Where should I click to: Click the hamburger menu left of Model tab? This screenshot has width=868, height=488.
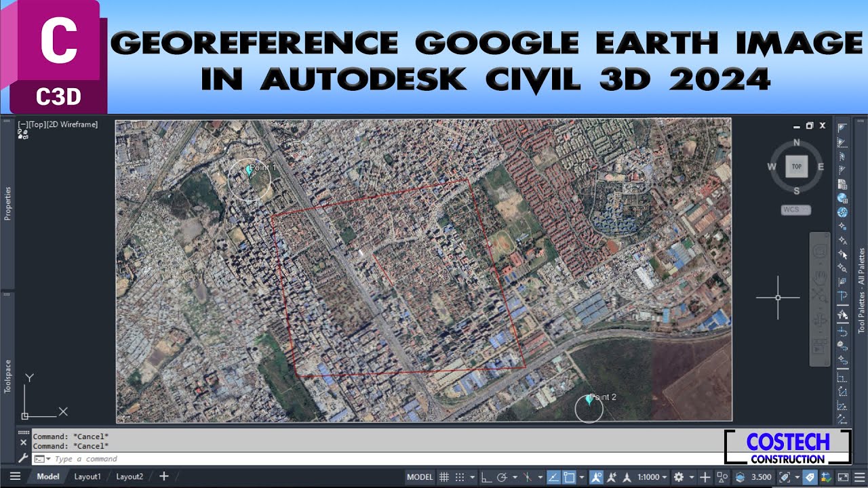click(14, 476)
